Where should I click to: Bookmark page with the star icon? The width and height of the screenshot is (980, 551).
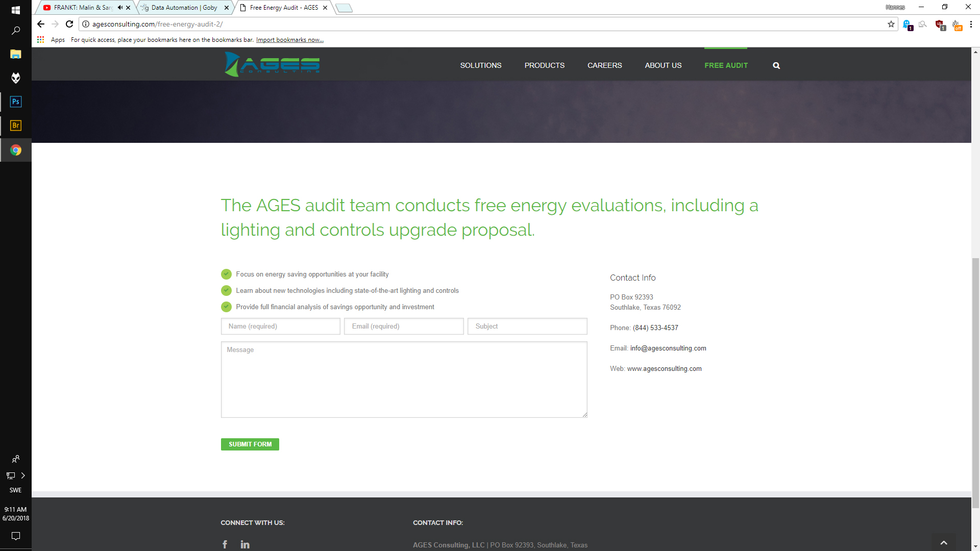[x=891, y=24]
